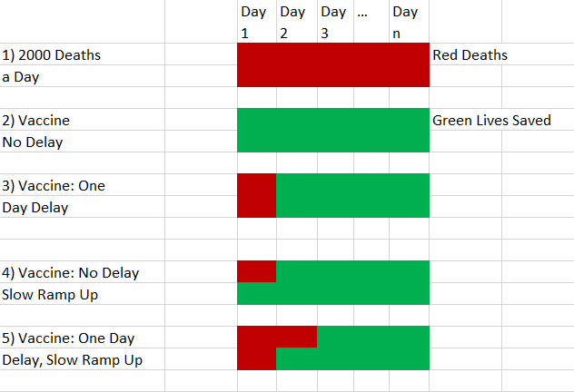Click the ellipsis '...' header cell
574x392 pixels.
[x=371, y=22]
